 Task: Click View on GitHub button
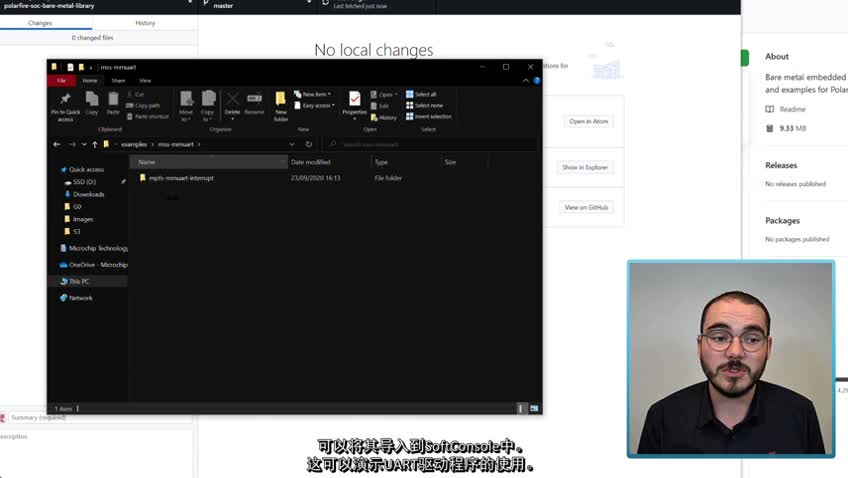point(586,207)
